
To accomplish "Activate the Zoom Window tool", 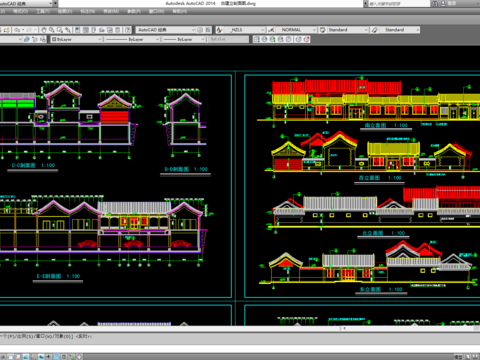I will 60,30.
